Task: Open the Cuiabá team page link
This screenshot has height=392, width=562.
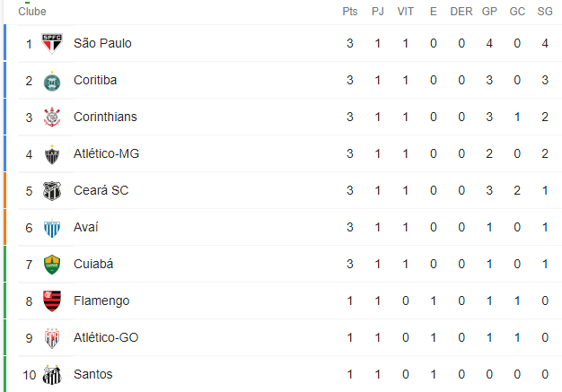Action: (x=93, y=264)
